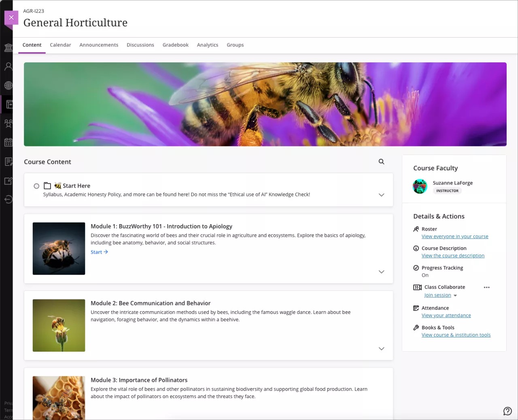Click the Start link in Module 1
The height and width of the screenshot is (420, 518).
click(99, 252)
